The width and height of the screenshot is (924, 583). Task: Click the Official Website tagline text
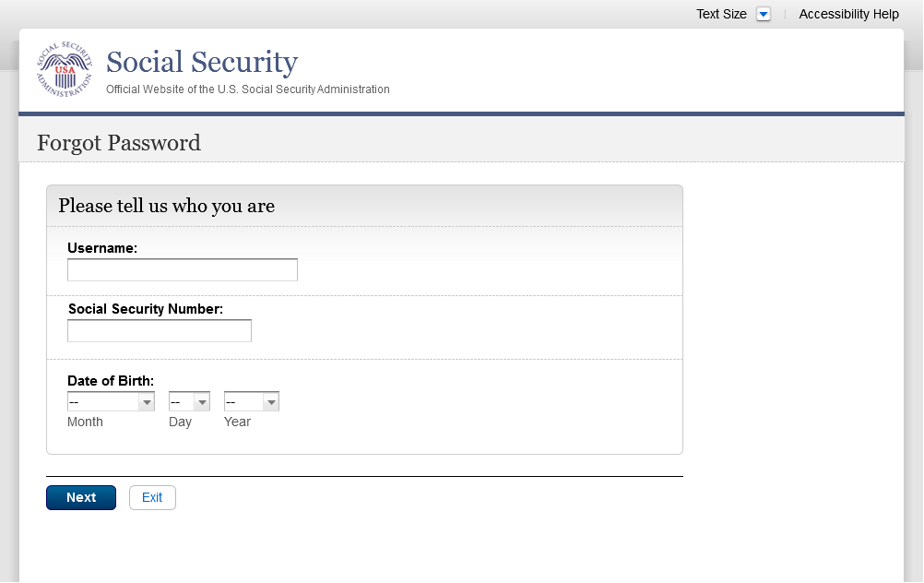tap(248, 89)
